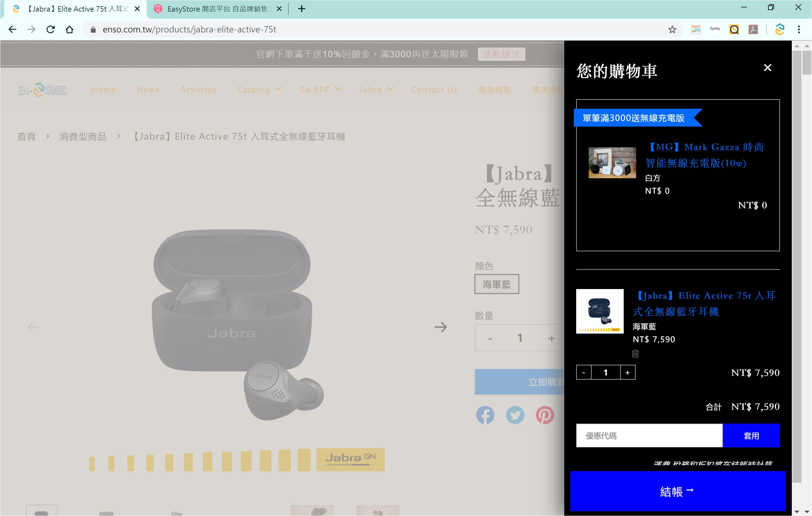Increase product page quantity with plus
Viewport: 812px width, 516px height.
tap(551, 338)
